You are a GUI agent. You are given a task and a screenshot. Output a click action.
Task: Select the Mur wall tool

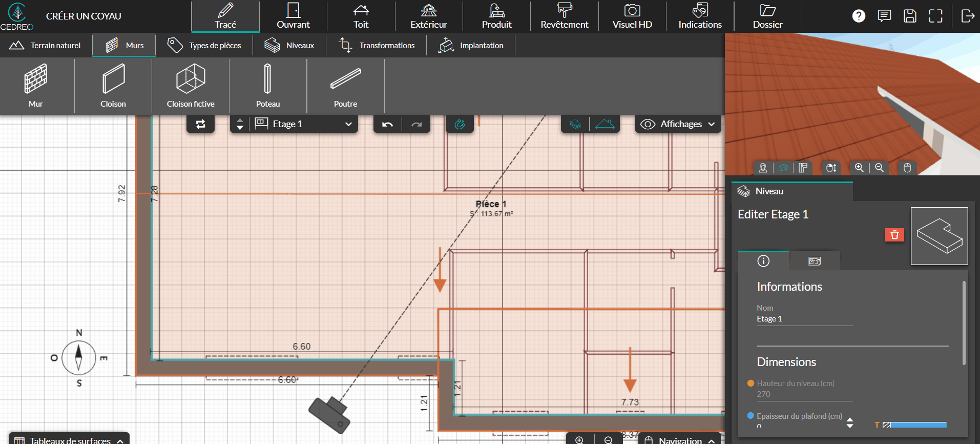click(x=36, y=86)
